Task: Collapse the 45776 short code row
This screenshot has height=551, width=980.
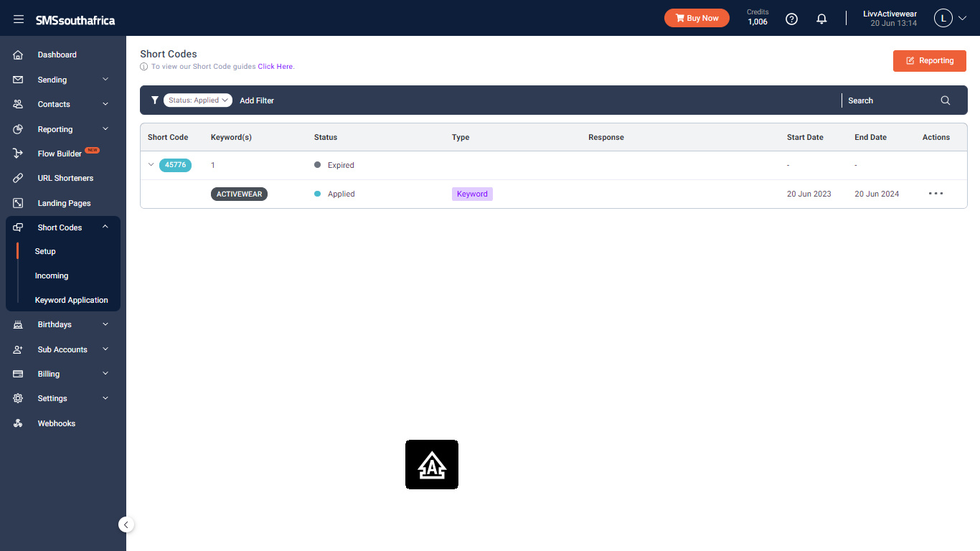Action: 151,164
